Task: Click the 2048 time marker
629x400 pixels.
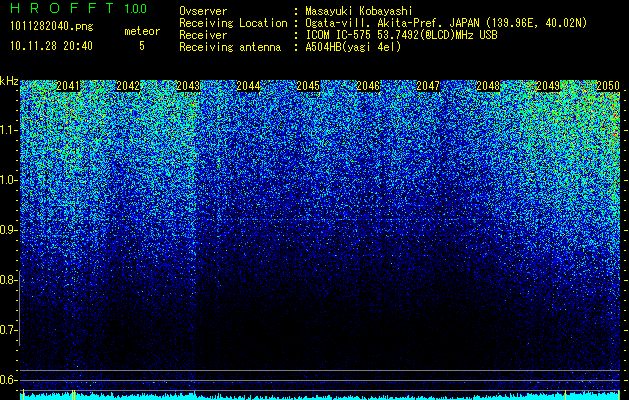Action: point(488,86)
